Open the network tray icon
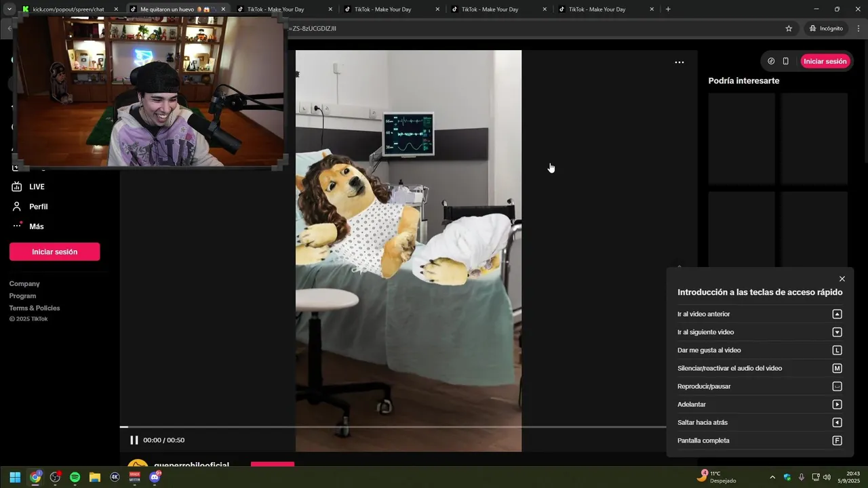 click(816, 477)
